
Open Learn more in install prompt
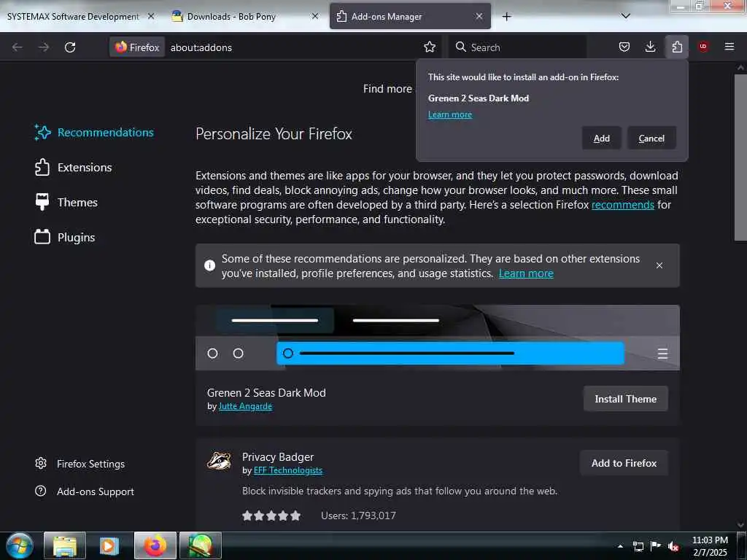click(449, 114)
